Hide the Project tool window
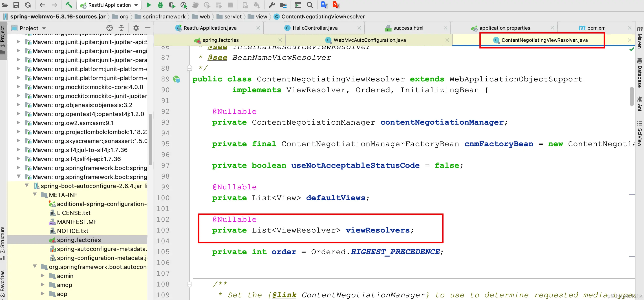Viewport: 644px width, 300px height. pos(148,28)
